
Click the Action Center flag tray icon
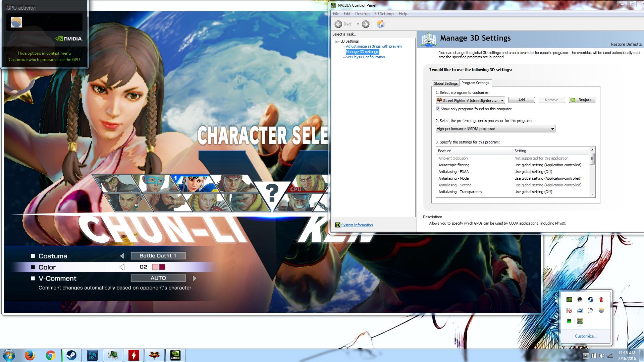tap(569, 310)
